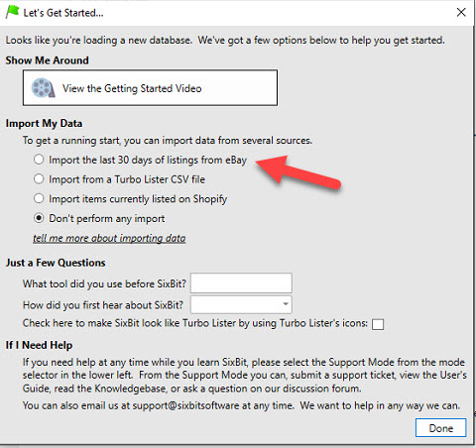Click the support@sixbitsoftware email text

pyautogui.click(x=185, y=405)
